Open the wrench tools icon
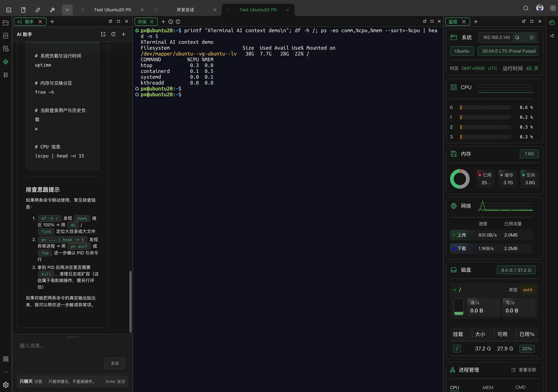This screenshot has height=392, width=558. point(52,10)
